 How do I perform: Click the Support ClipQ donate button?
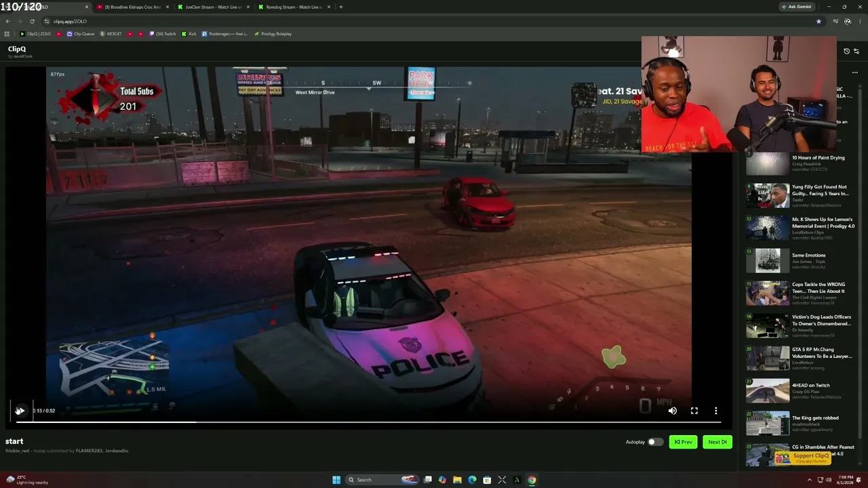click(x=803, y=458)
